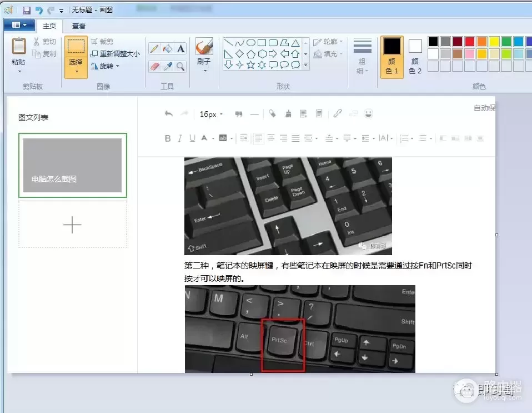Select the Pencil tool
Image resolution: width=532 pixels, height=413 pixels.
click(x=155, y=49)
